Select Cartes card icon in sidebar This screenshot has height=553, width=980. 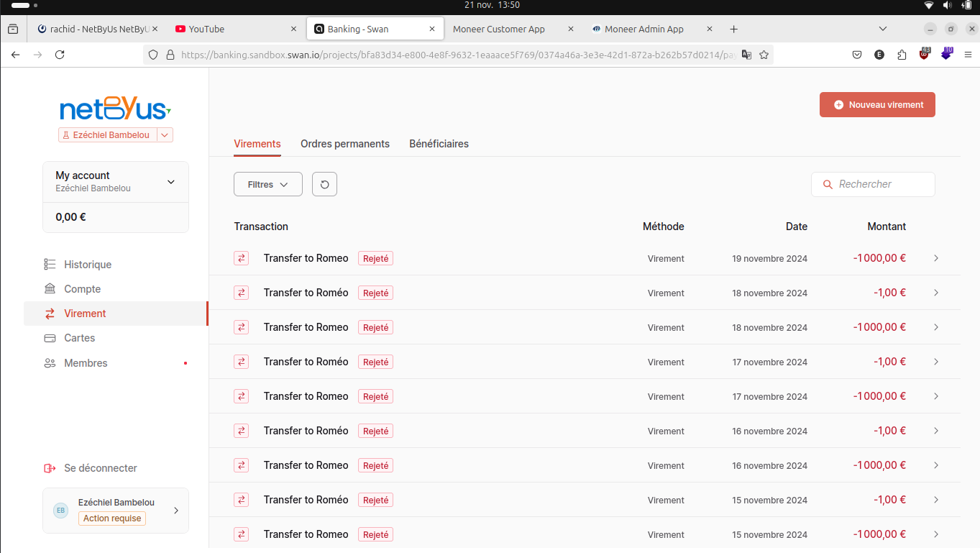pyautogui.click(x=50, y=338)
